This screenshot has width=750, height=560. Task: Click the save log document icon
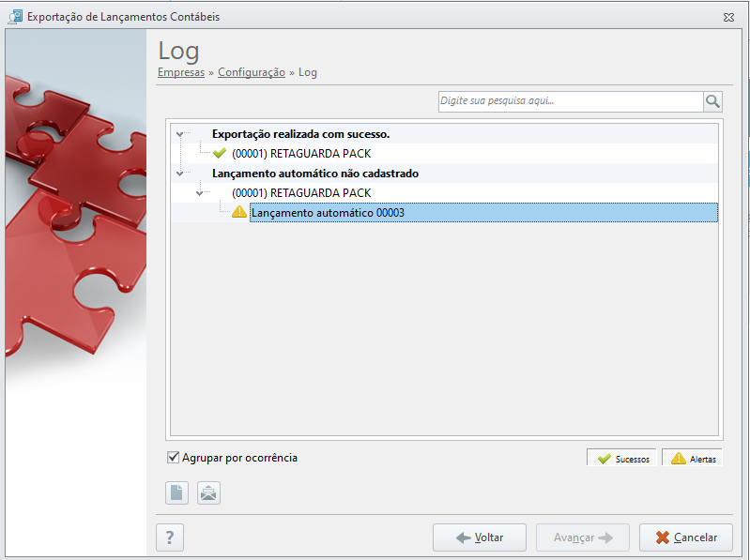(x=177, y=492)
